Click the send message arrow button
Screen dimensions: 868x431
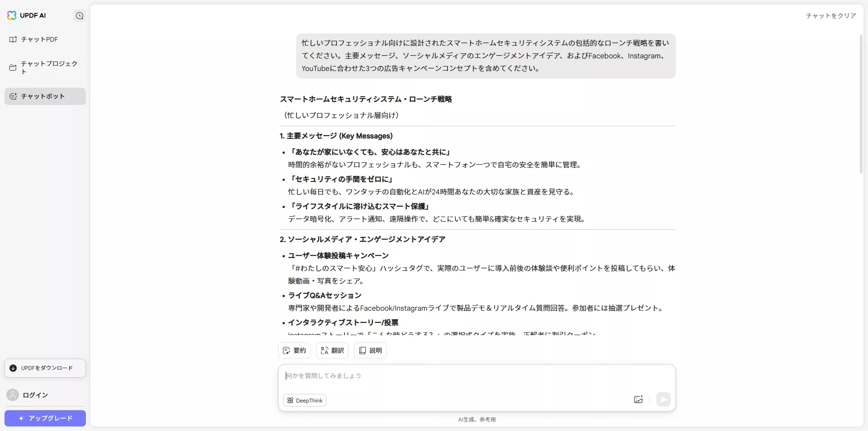tap(663, 399)
